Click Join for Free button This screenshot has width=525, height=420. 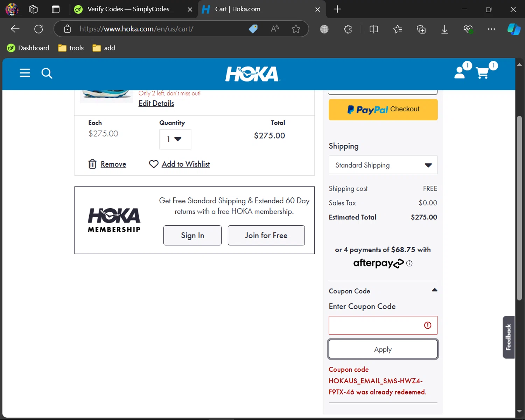tap(266, 235)
